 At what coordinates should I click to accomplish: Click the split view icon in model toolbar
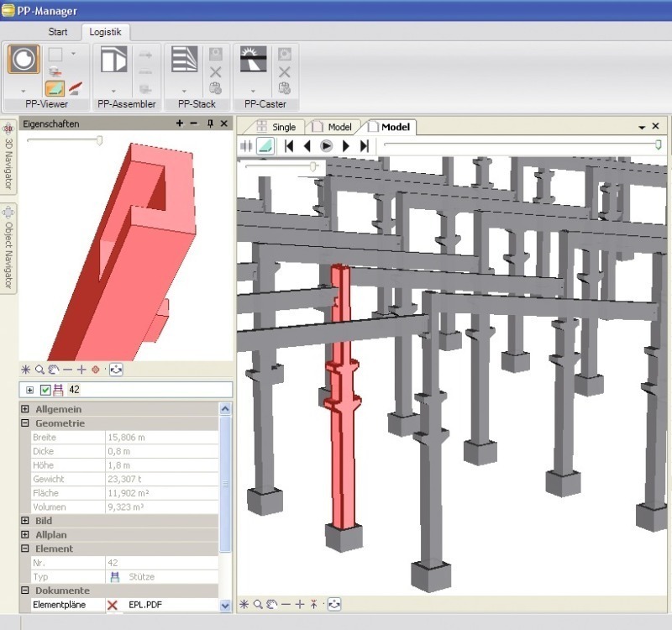[246, 146]
